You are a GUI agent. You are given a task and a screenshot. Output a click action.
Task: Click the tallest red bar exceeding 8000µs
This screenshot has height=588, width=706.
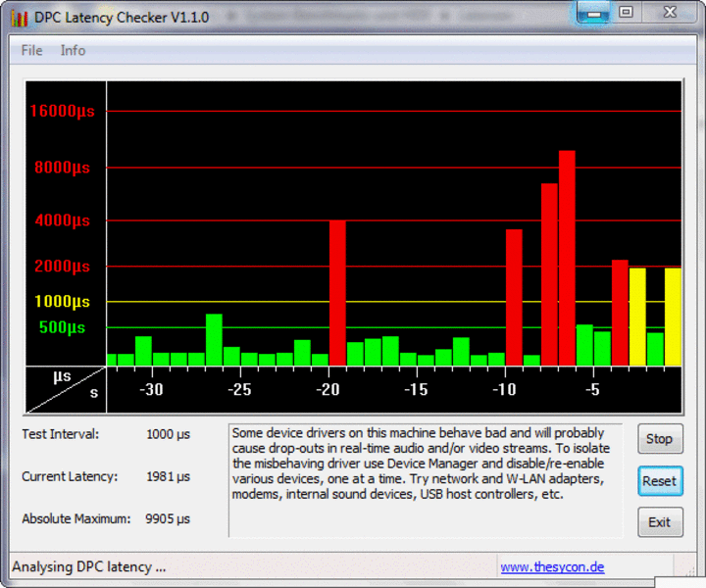click(x=568, y=258)
